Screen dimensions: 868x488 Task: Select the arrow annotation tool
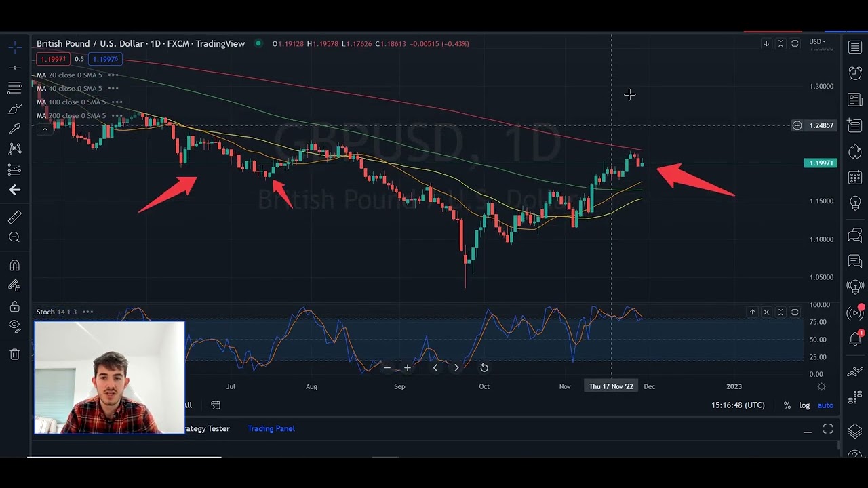click(14, 129)
